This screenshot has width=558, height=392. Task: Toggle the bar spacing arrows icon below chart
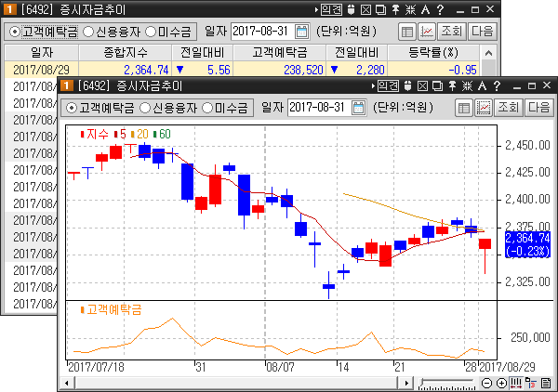(516, 383)
